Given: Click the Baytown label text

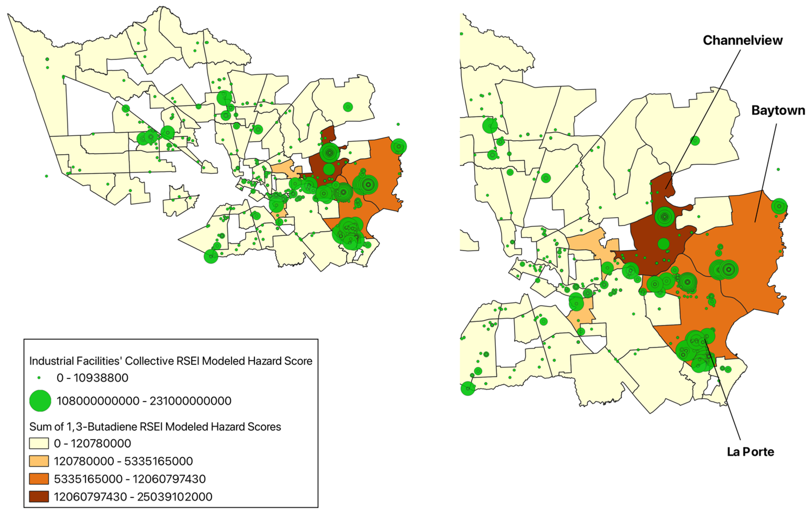Looking at the screenshot, I should tap(778, 111).
